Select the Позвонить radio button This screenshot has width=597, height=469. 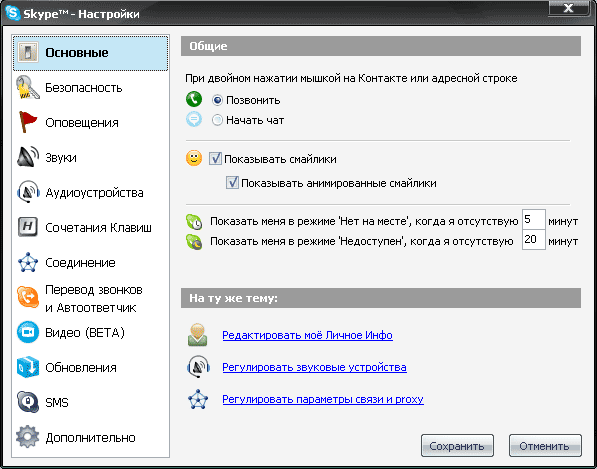tap(217, 100)
